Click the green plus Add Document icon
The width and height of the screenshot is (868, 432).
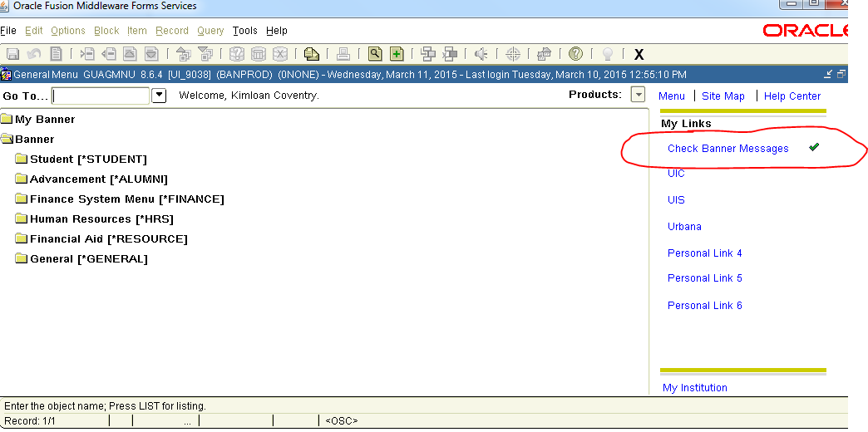tap(397, 54)
